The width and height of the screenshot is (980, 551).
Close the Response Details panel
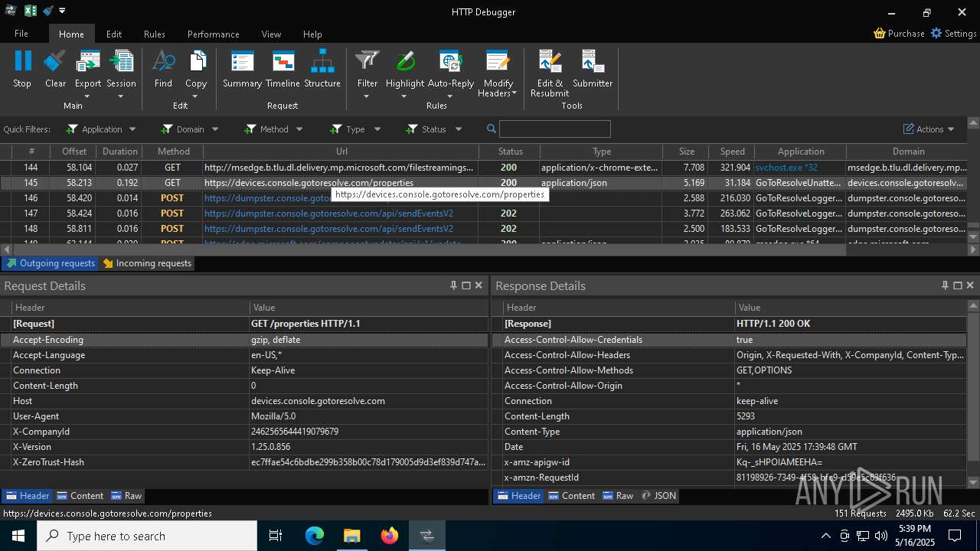coord(970,285)
